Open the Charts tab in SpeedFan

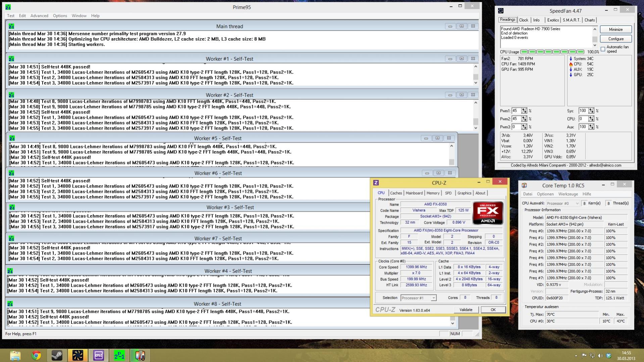tap(590, 20)
